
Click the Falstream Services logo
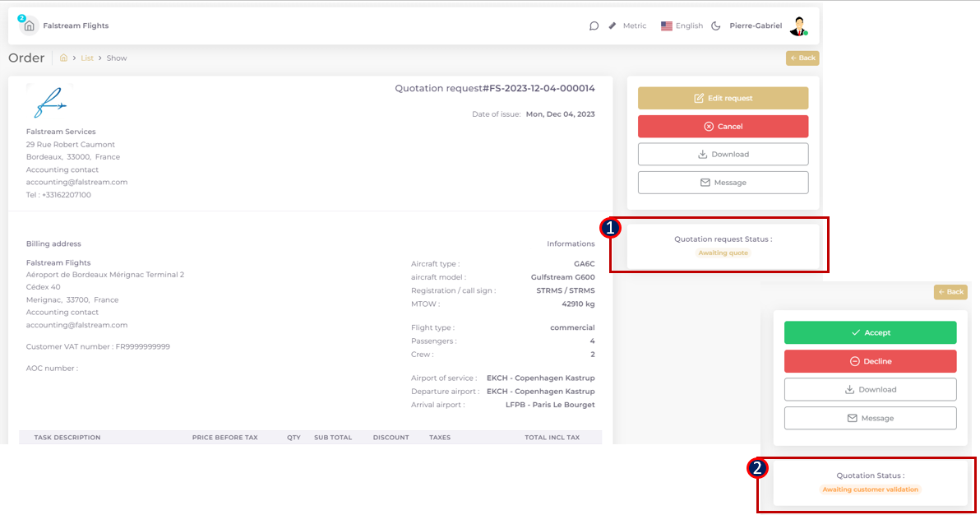click(49, 102)
